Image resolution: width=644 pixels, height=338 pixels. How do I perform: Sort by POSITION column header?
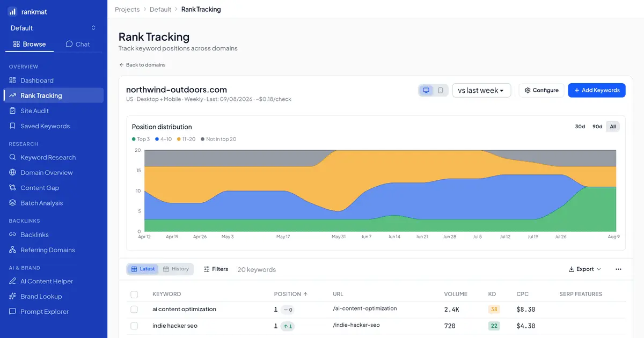point(291,294)
